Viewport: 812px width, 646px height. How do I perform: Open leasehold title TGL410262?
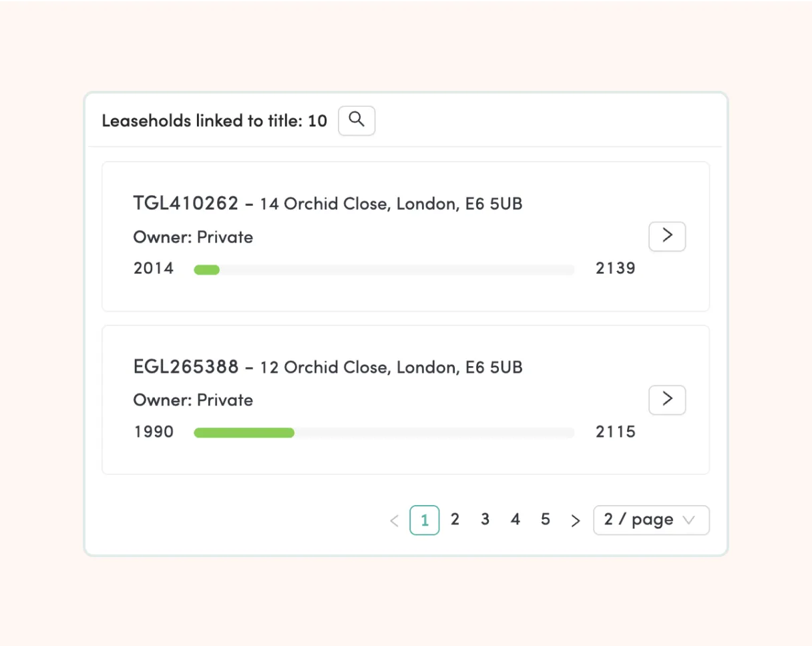point(186,204)
